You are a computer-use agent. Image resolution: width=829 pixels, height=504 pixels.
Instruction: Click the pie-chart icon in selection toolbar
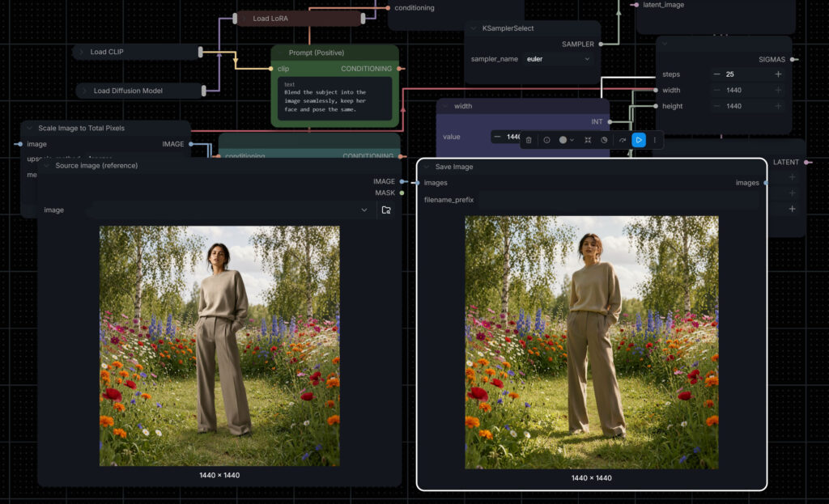pos(604,140)
